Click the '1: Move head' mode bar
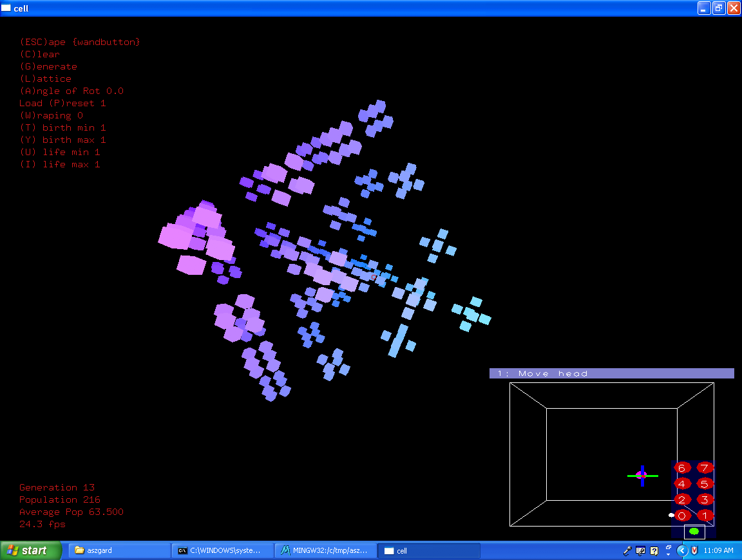The height and width of the screenshot is (560, 742). pos(611,373)
